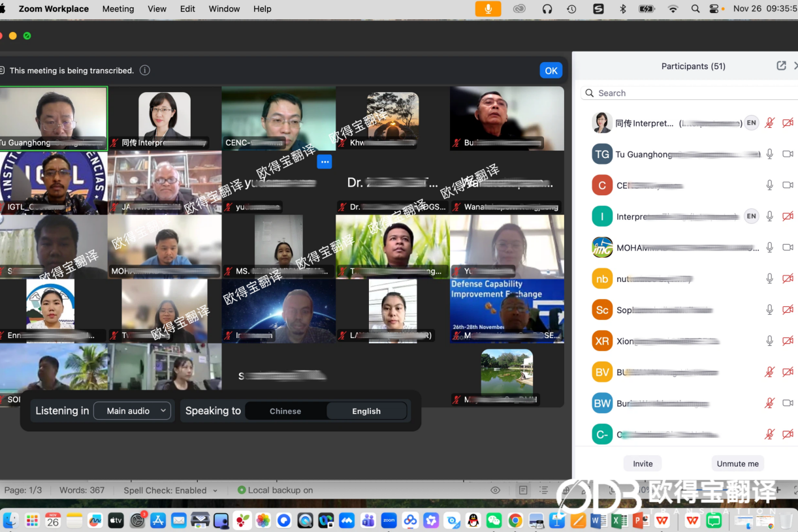This screenshot has height=532, width=798.
Task: Click the eye icon in status bar
Action: click(496, 490)
